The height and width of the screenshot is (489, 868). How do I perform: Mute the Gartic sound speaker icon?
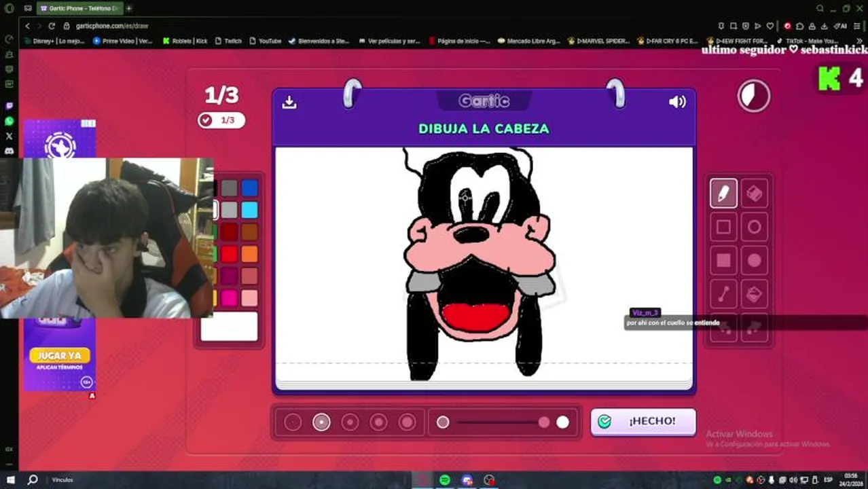click(677, 102)
